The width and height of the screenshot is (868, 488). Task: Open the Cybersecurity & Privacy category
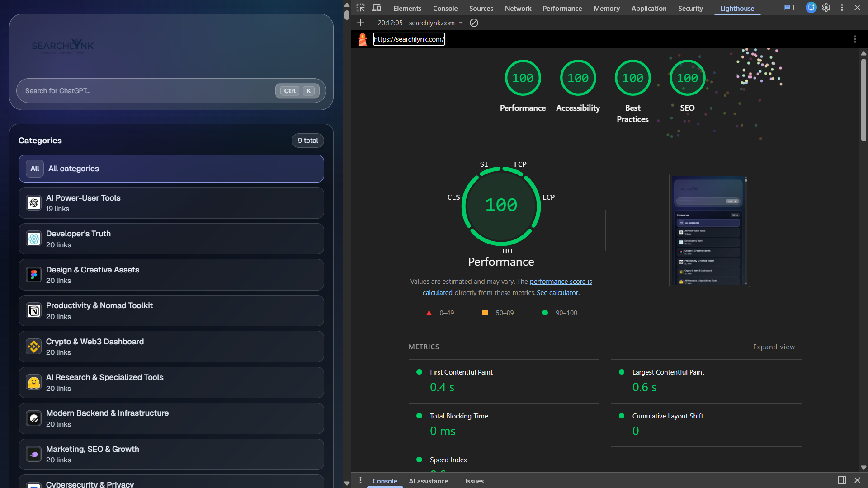[x=171, y=482]
